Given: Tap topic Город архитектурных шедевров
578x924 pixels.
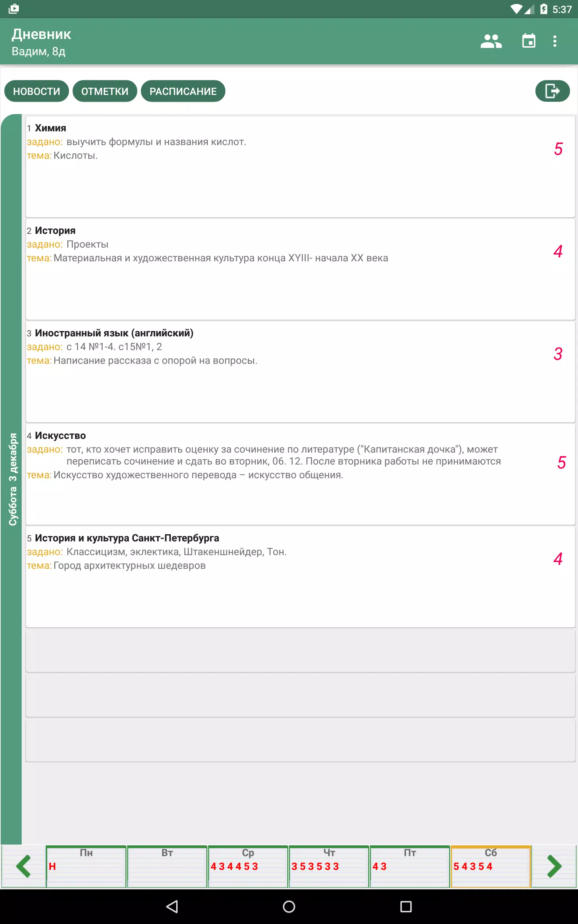Looking at the screenshot, I should (130, 566).
